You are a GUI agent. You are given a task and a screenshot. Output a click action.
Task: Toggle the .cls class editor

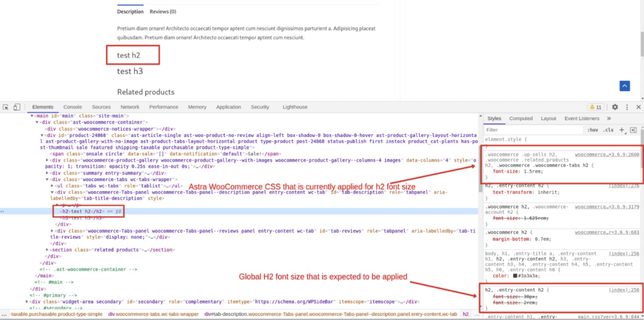click(x=608, y=130)
